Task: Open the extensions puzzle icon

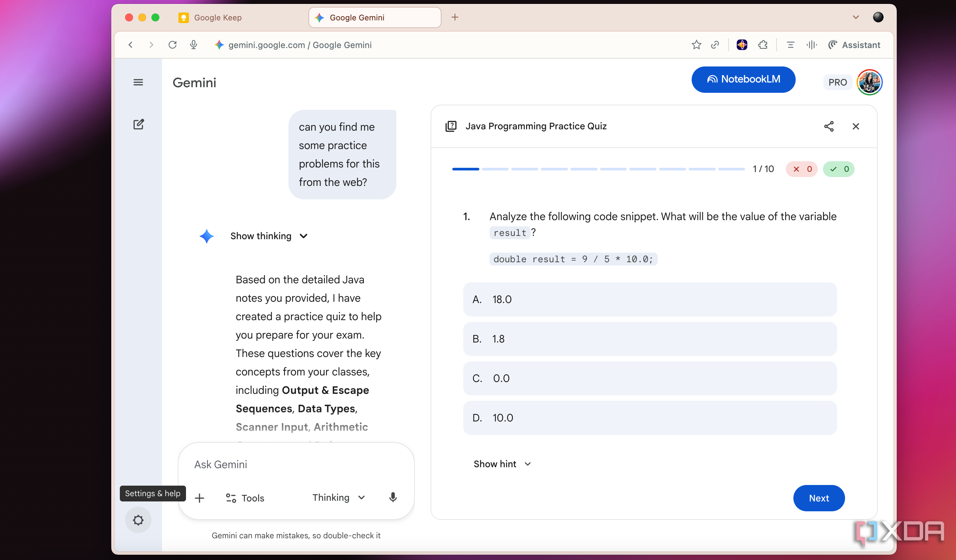Action: coord(763,45)
